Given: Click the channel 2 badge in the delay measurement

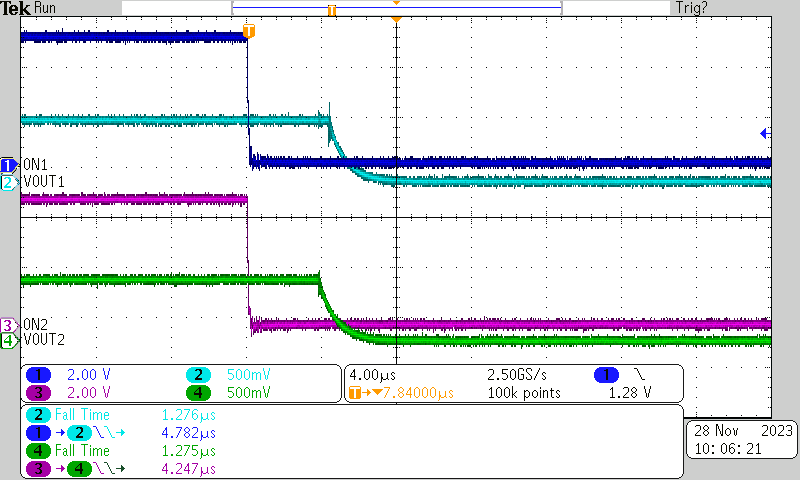Looking at the screenshot, I should [79, 433].
